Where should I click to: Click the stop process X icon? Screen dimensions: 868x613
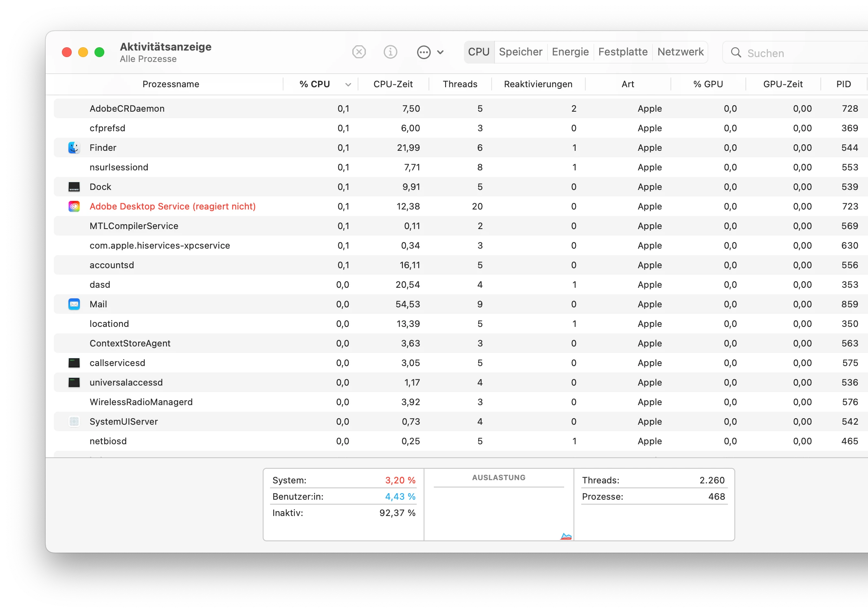tap(359, 52)
